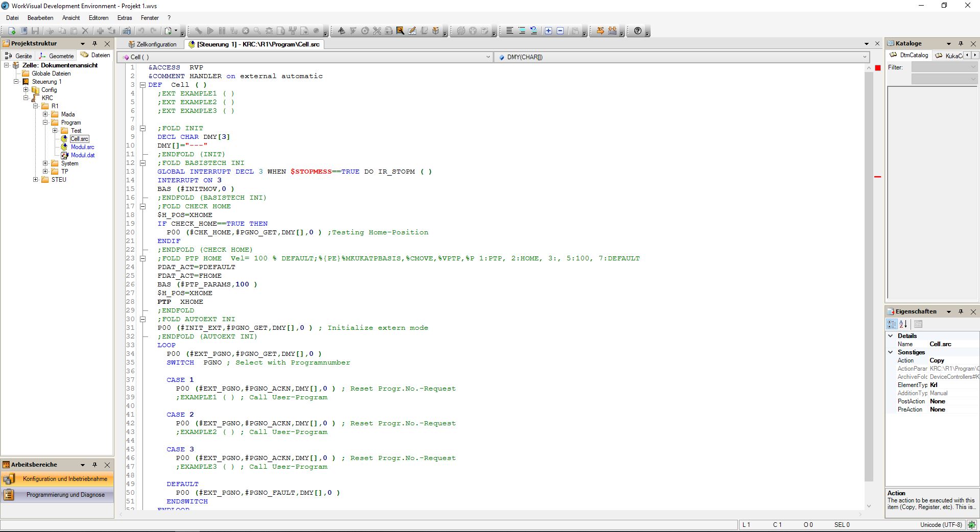Screen dimensions: 980x532
Task: Select Modul.src file in project tree
Action: coord(82,147)
